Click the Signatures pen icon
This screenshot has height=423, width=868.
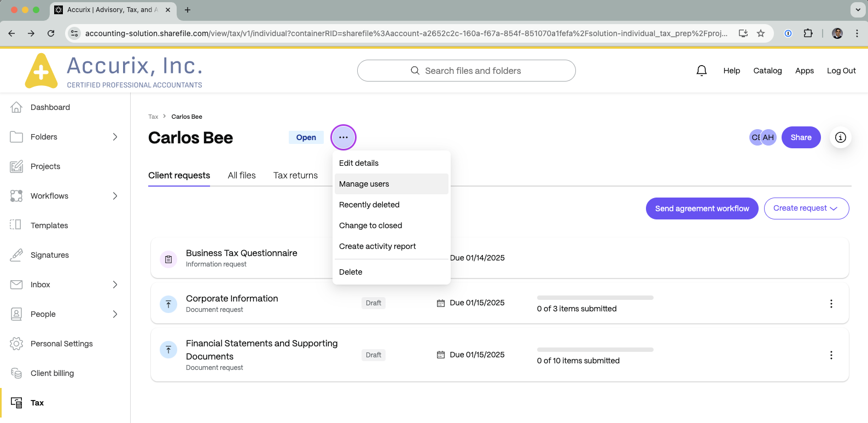coord(16,254)
